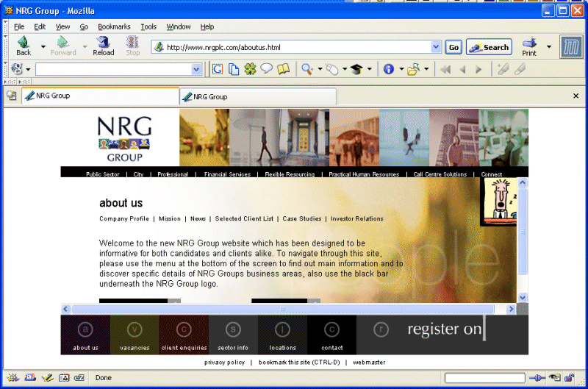Open Composer pen icon in status bar

click(47, 377)
